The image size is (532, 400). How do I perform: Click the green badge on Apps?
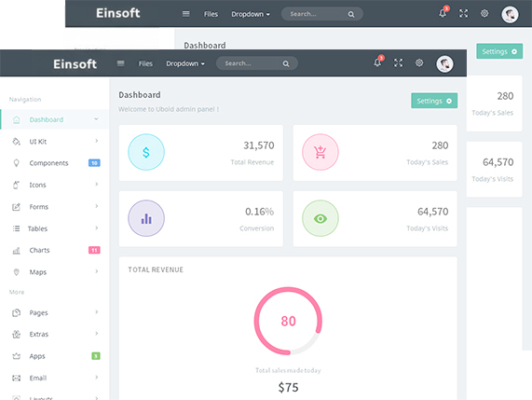coord(96,356)
